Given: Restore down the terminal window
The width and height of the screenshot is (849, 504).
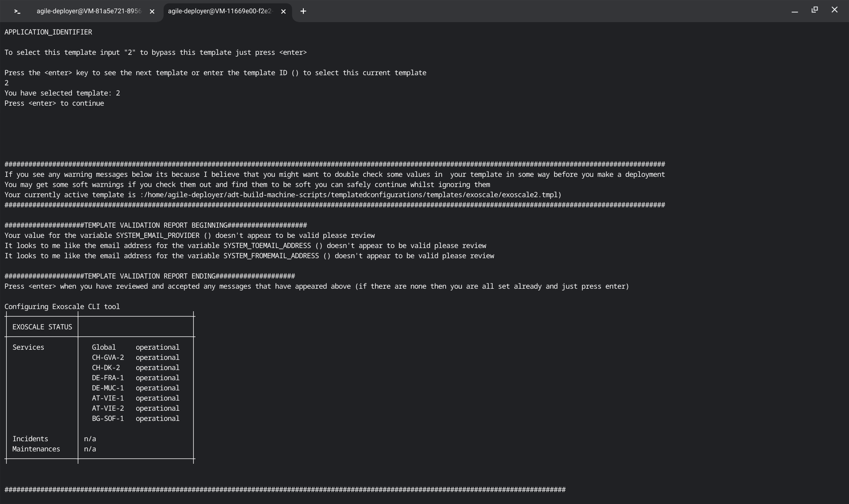Looking at the screenshot, I should click(815, 10).
